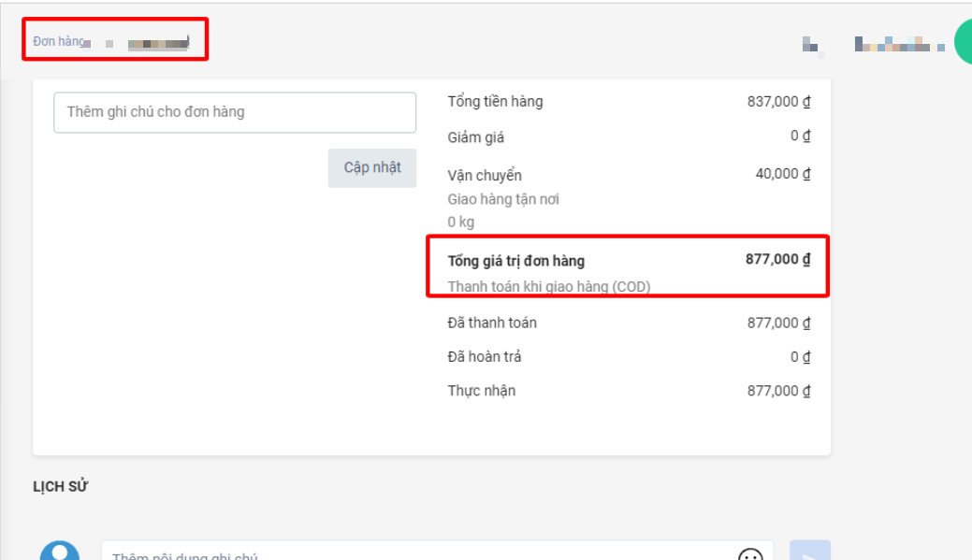Click the 'Cập nhật' button

tap(372, 168)
